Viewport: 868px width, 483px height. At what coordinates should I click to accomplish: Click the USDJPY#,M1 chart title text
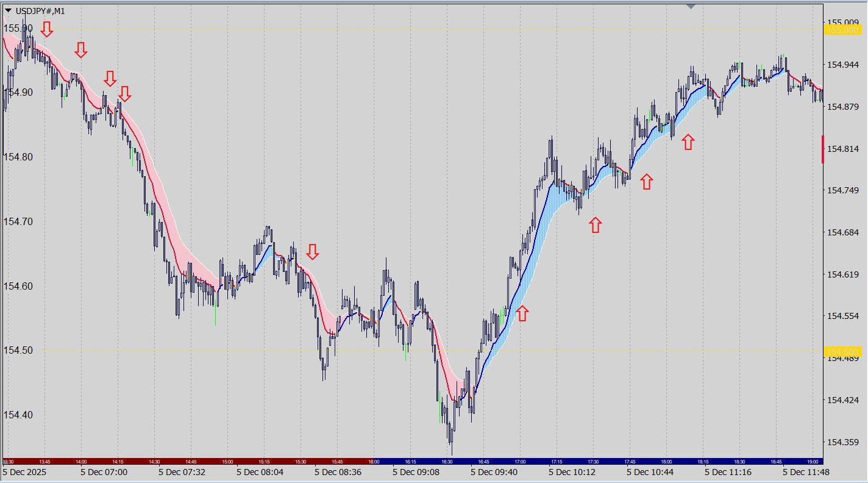pyautogui.click(x=40, y=11)
